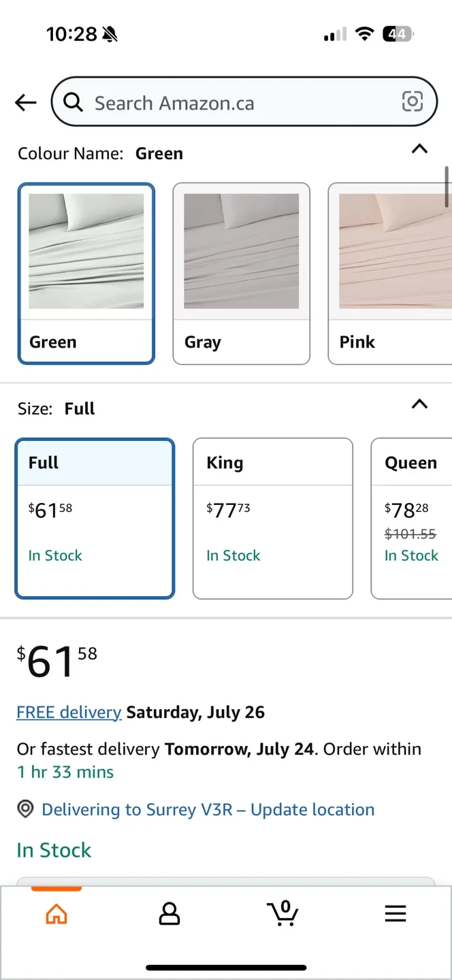Screen dimensions: 452x980
Task: Collapse the Colour Name section
Action: point(419,150)
